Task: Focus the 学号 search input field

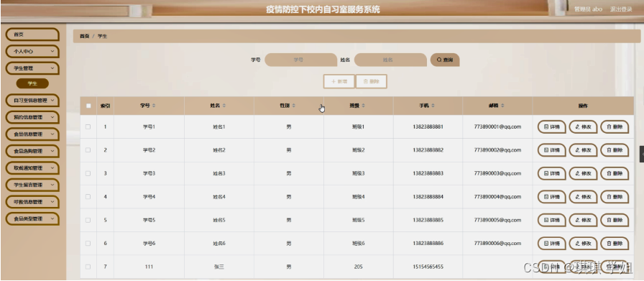Action: pos(300,60)
